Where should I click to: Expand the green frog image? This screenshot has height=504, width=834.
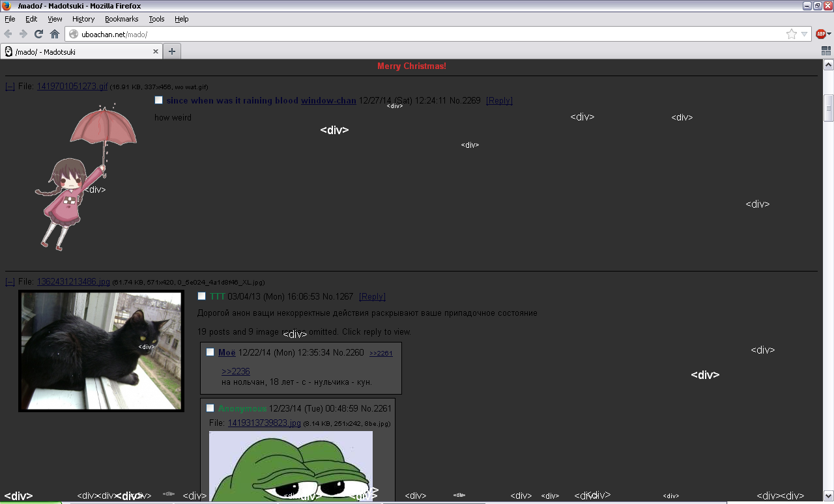pos(291,465)
